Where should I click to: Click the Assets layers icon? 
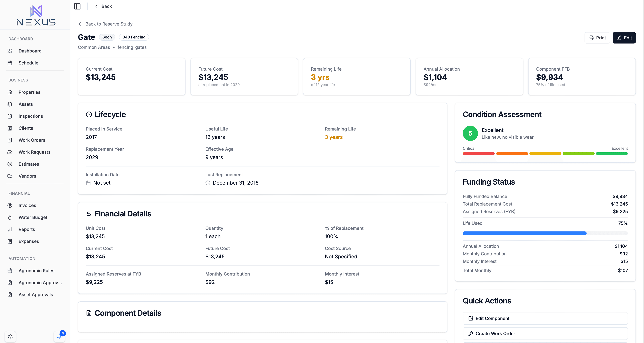pos(10,104)
